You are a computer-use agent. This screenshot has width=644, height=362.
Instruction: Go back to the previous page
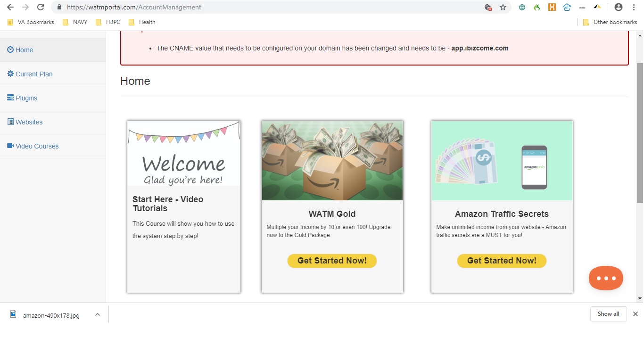click(x=10, y=7)
